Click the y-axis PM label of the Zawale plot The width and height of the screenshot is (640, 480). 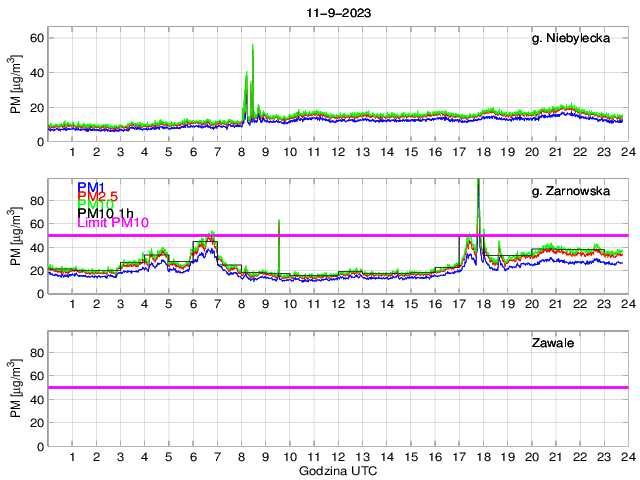[16, 387]
